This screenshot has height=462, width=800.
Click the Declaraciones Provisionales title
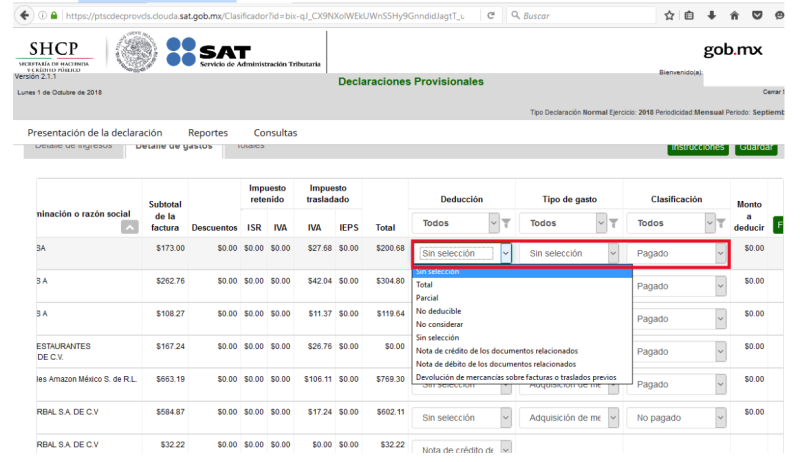[x=411, y=82]
